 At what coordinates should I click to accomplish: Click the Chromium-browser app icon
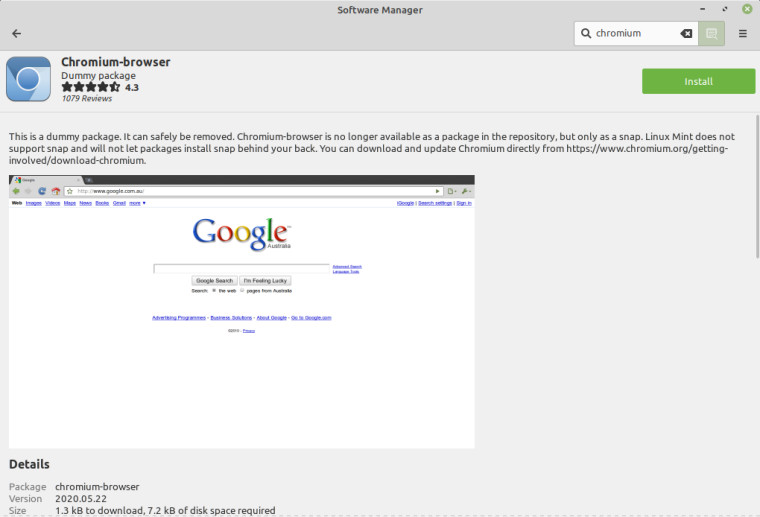[29, 79]
